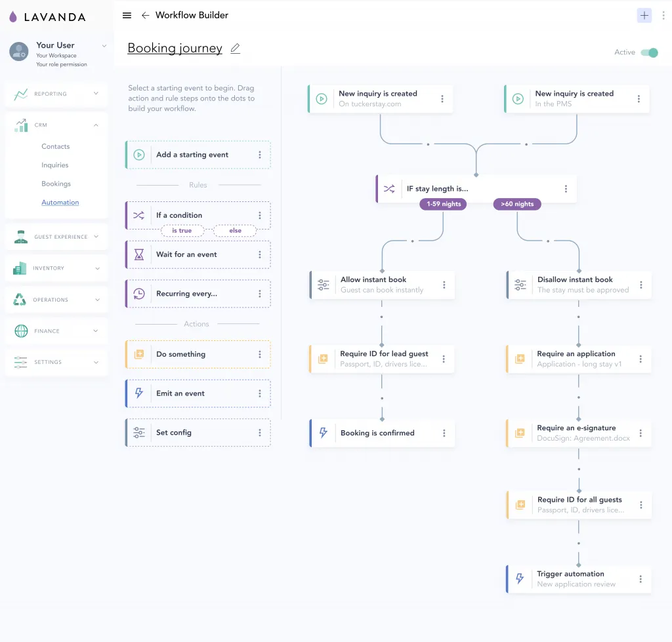The height and width of the screenshot is (642, 672).
Task: Click the pencil icon to rename Booking journey
Action: (236, 49)
